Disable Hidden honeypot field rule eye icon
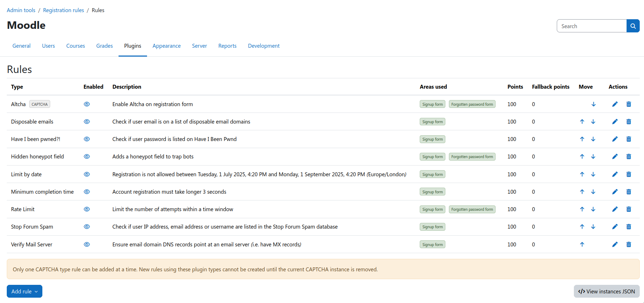The width and height of the screenshot is (644, 303). pyautogui.click(x=87, y=157)
